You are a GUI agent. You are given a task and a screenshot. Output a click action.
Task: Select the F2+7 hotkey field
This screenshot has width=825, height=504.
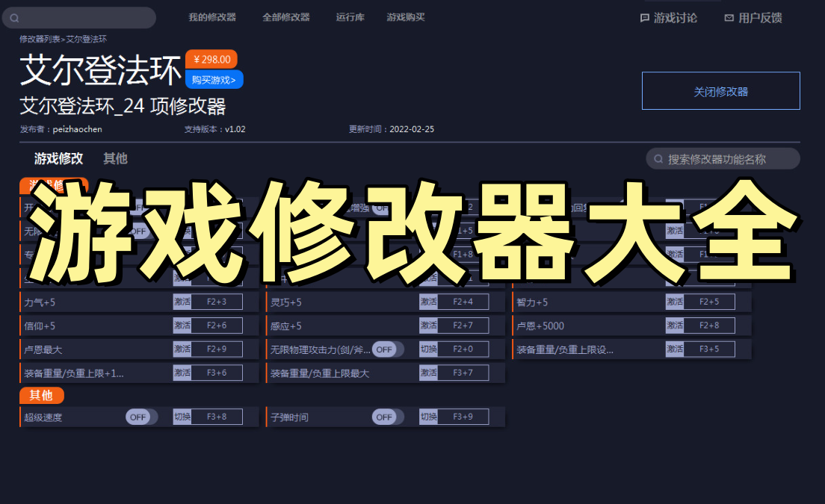click(463, 326)
